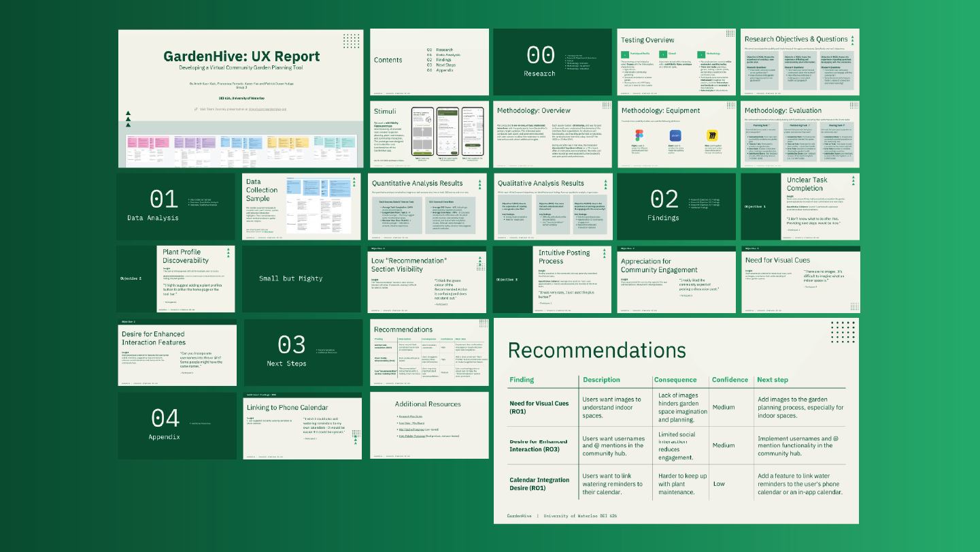
Task: Click the Figma logo icon
Action: click(x=638, y=135)
